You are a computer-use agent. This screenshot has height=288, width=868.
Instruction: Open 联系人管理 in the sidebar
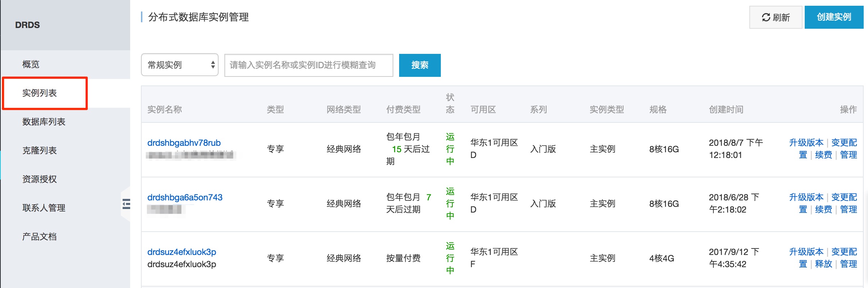(x=44, y=208)
